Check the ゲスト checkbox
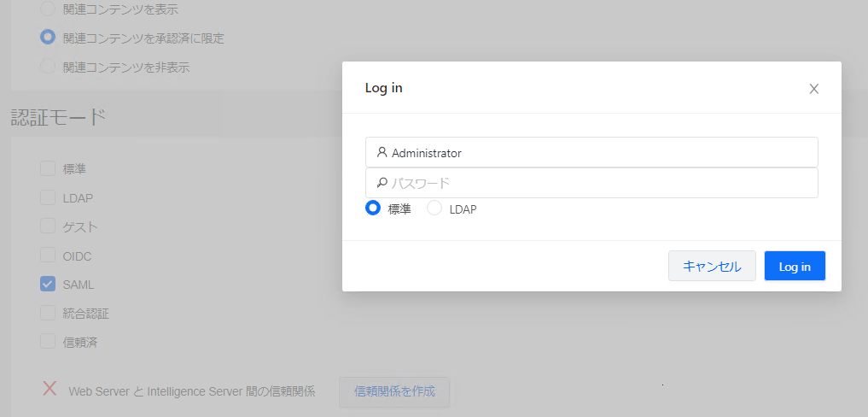Image resolution: width=868 pixels, height=417 pixels. [48, 226]
